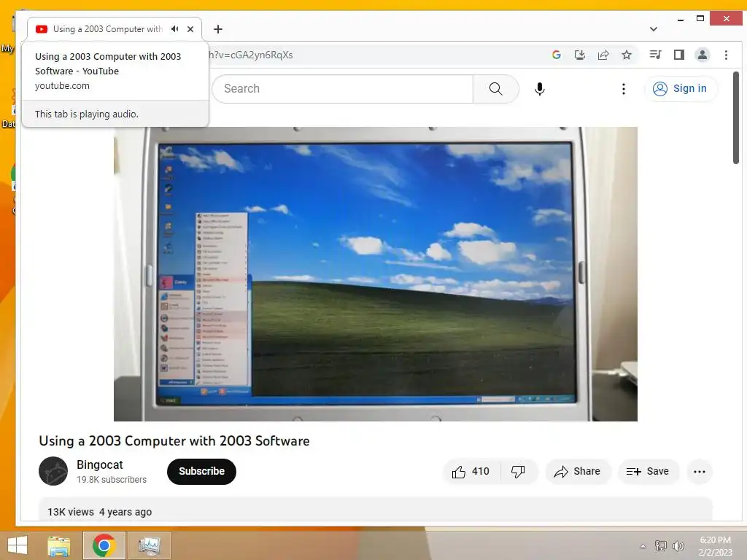The width and height of the screenshot is (747, 560).
Task: Open the Chrome three-dot menu
Action: [x=726, y=55]
